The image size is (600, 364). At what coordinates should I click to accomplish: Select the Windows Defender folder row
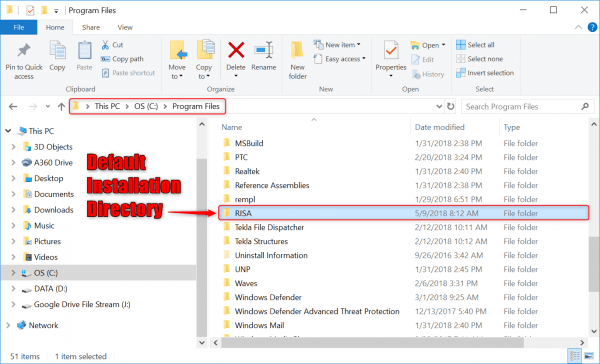point(403,297)
